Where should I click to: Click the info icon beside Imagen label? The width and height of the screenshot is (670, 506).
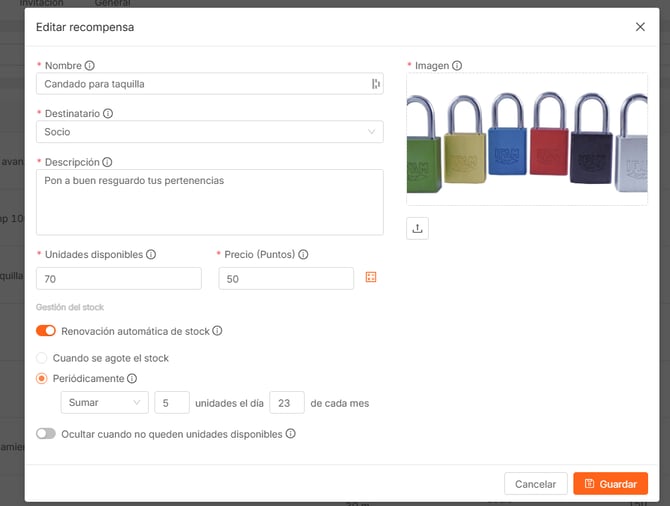[457, 66]
